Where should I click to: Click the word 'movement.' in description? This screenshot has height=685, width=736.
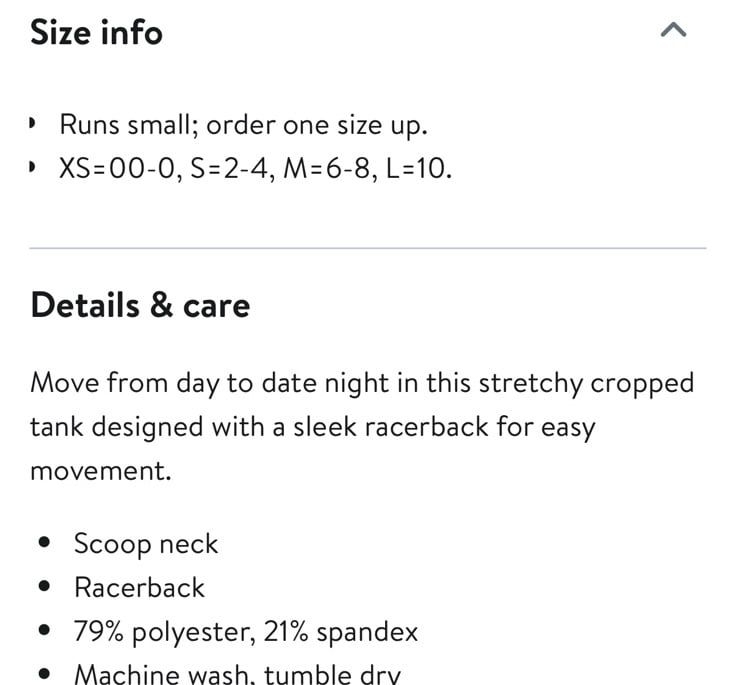click(101, 471)
